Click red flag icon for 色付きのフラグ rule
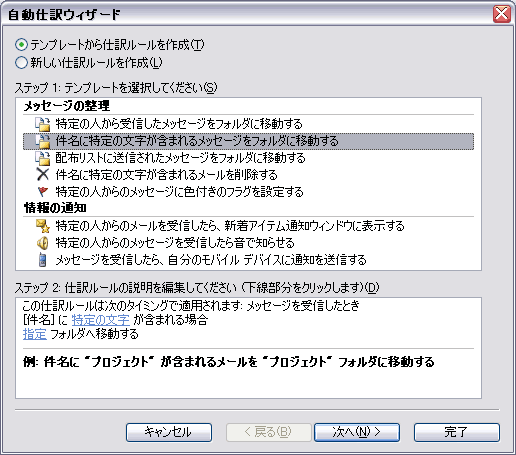The width and height of the screenshot is (516, 455). 43,192
